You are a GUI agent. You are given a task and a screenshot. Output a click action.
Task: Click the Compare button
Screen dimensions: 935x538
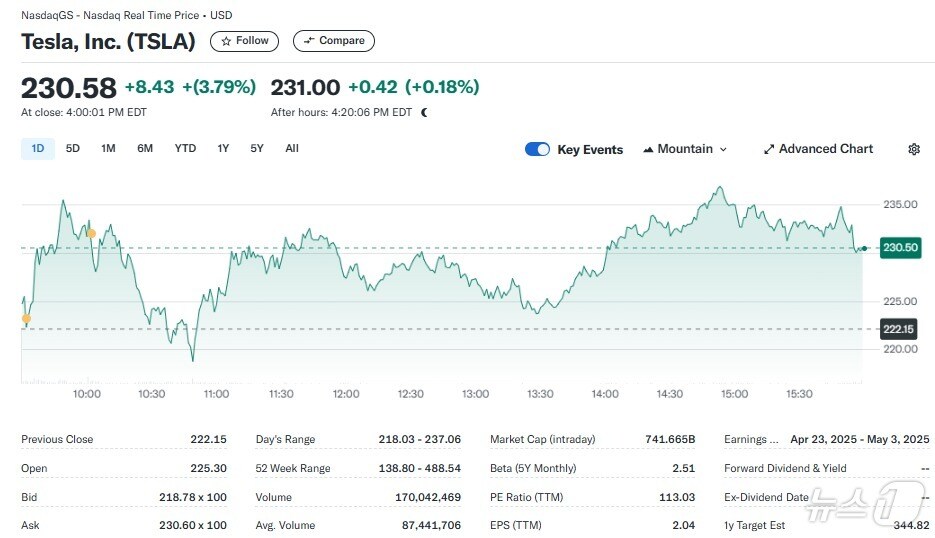(x=334, y=41)
